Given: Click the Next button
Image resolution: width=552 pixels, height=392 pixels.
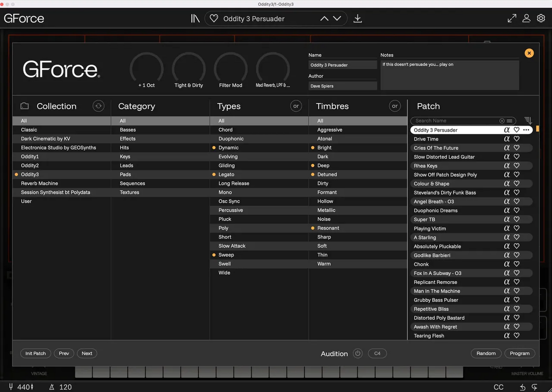Looking at the screenshot, I should tap(87, 353).
